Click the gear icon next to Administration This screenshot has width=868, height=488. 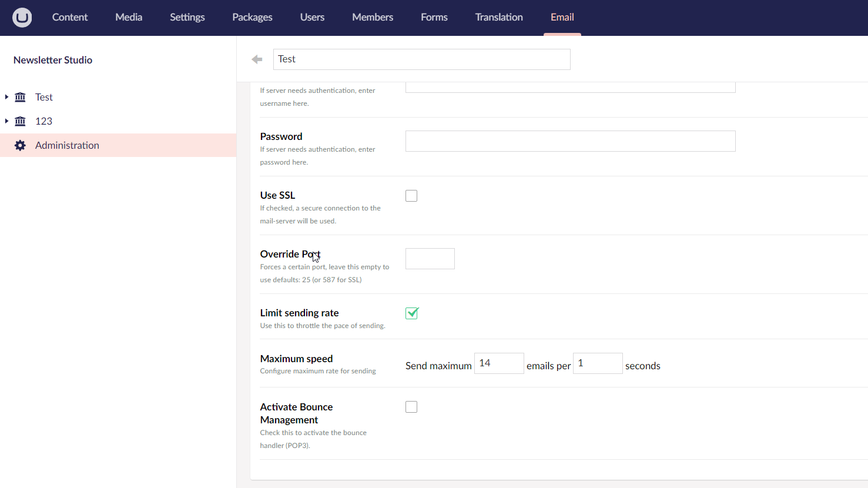pyautogui.click(x=20, y=145)
